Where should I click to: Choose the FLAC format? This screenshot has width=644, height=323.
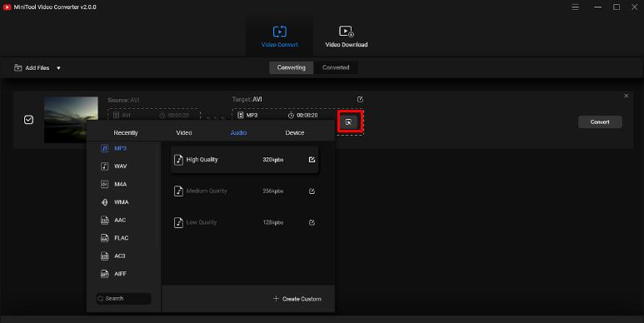[115, 238]
